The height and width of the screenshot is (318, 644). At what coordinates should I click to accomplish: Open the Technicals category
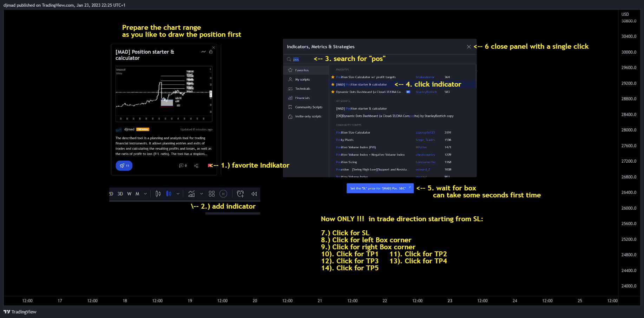[305, 89]
